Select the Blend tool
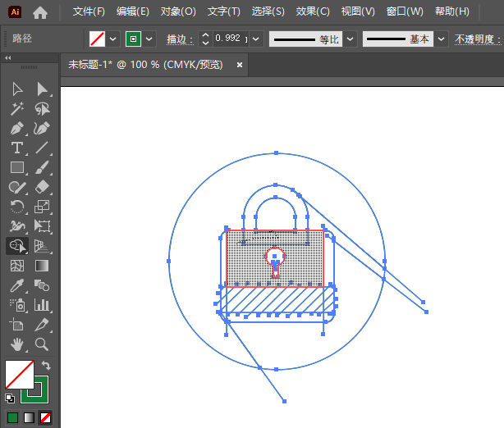 coord(42,285)
